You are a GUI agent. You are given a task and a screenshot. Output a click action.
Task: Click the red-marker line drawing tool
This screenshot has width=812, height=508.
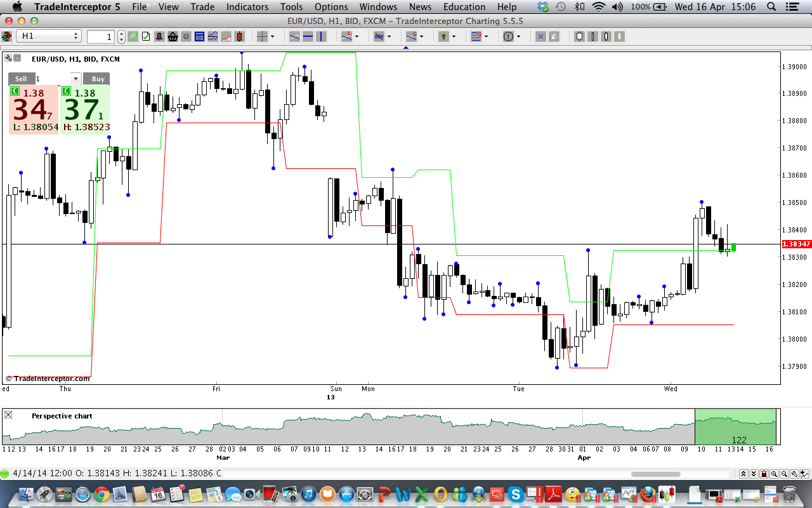tap(346, 36)
